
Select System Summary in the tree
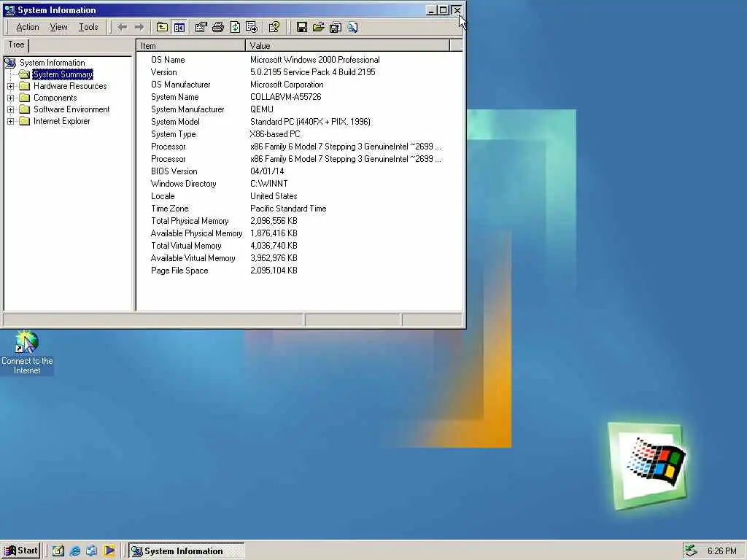click(63, 74)
